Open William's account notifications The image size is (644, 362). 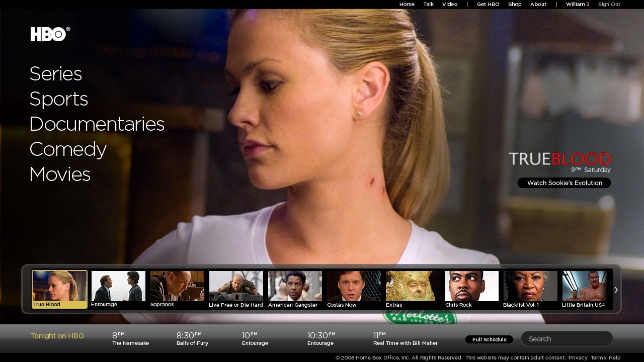(x=578, y=4)
